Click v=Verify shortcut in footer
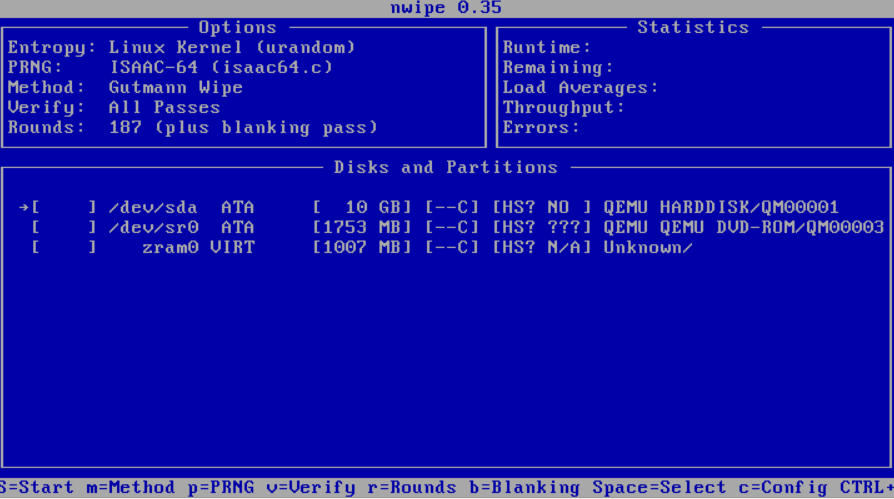894x499 pixels. (x=311, y=488)
